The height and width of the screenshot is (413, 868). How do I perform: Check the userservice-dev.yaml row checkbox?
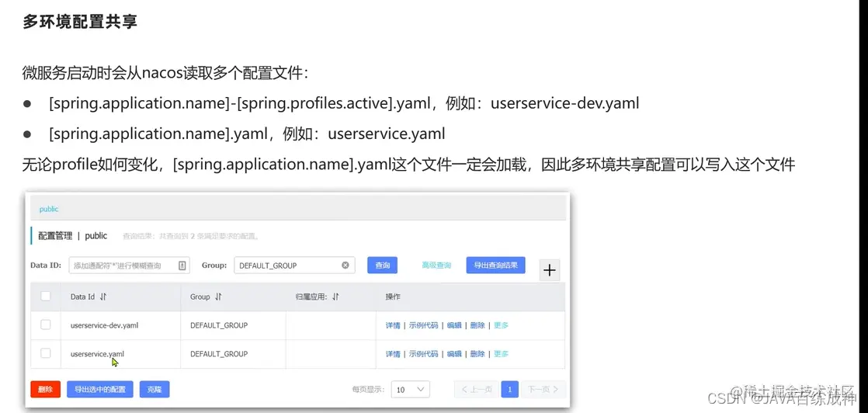pos(46,325)
